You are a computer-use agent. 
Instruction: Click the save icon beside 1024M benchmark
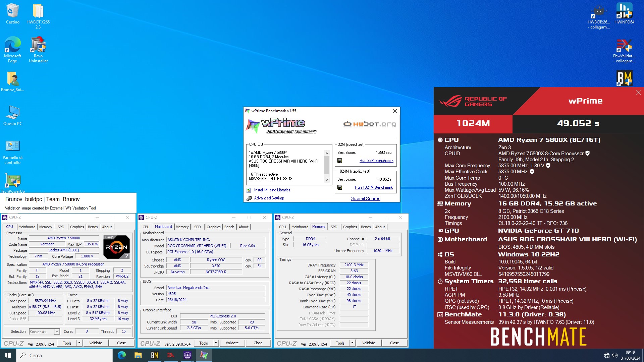click(x=340, y=187)
